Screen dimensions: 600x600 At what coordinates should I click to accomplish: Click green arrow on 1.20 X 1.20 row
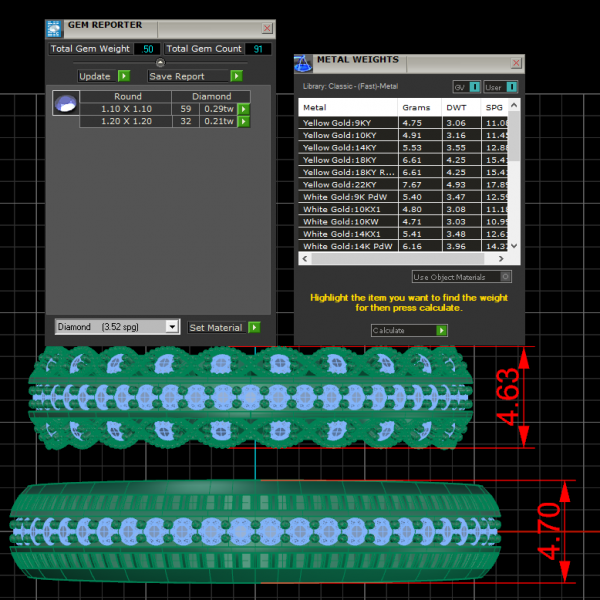pos(243,122)
